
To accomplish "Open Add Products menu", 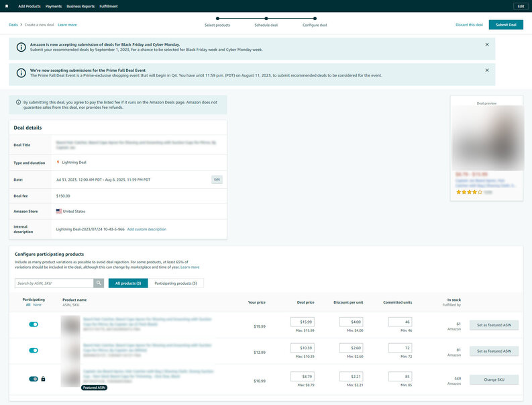I will click(x=29, y=6).
